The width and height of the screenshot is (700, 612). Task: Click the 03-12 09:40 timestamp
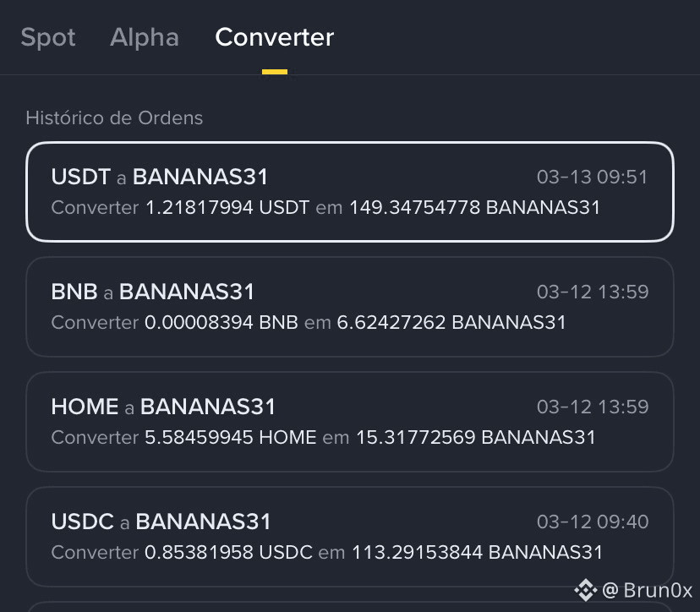(x=593, y=522)
